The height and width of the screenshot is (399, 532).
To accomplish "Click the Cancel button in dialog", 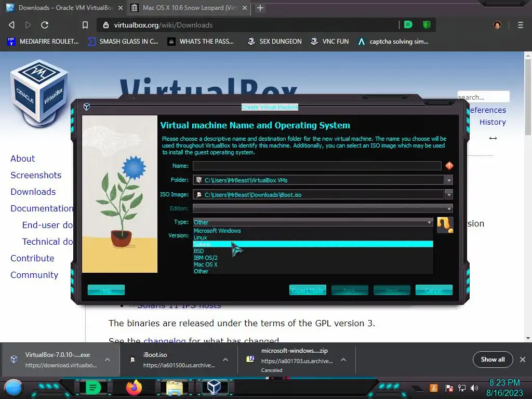I will 434,290.
